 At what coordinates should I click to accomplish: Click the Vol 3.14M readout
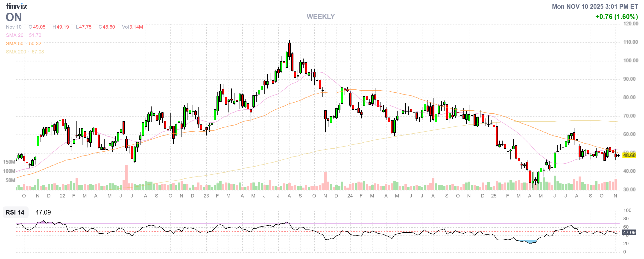[x=132, y=27]
